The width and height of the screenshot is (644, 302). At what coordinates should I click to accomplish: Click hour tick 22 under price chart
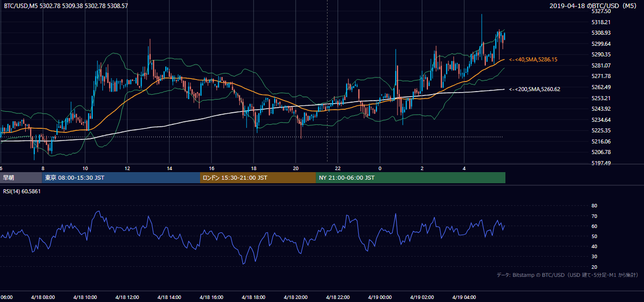[x=338, y=168]
